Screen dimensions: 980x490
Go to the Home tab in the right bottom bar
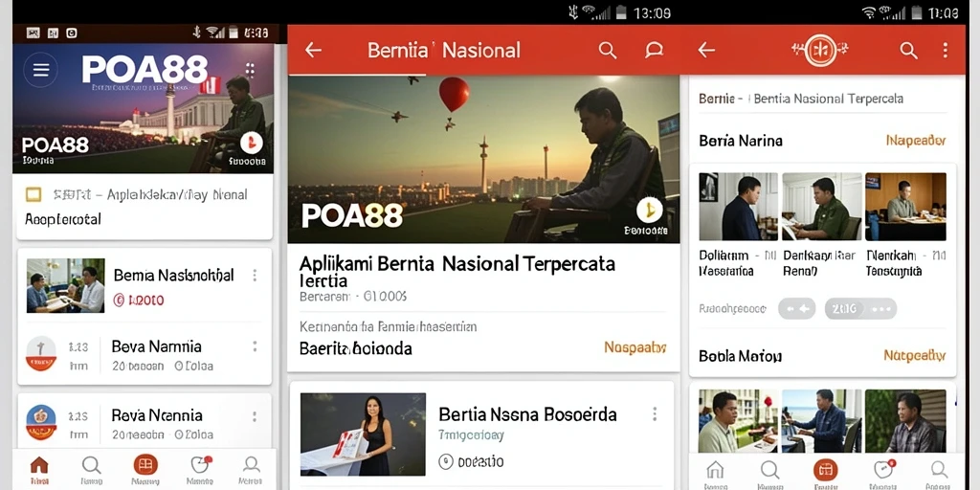pyautogui.click(x=714, y=474)
